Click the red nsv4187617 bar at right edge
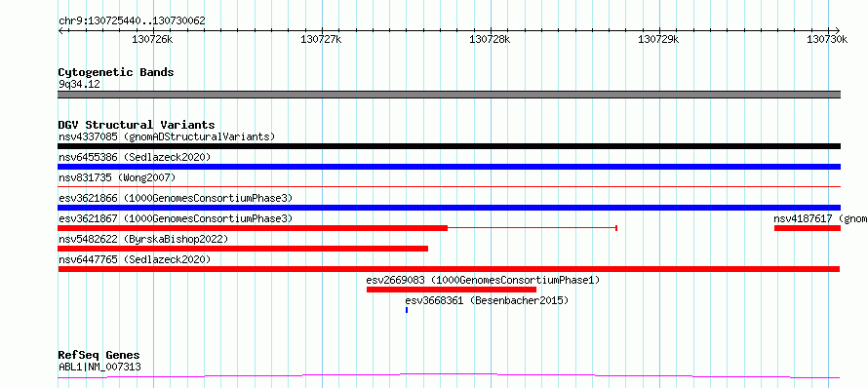Image resolution: width=868 pixels, height=388 pixels. (808, 228)
